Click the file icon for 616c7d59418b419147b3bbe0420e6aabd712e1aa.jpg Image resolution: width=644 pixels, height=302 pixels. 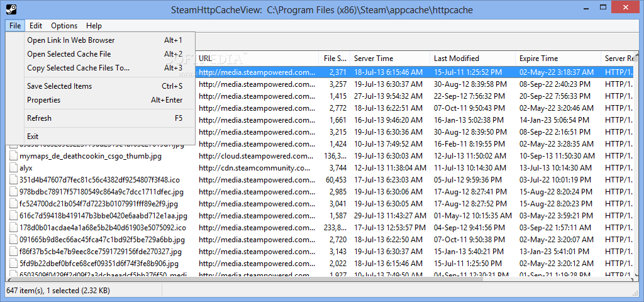pyautogui.click(x=14, y=216)
